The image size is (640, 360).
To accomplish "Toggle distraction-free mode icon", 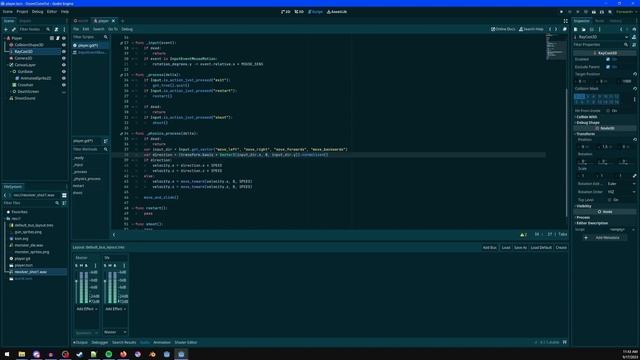I will point(565,21).
